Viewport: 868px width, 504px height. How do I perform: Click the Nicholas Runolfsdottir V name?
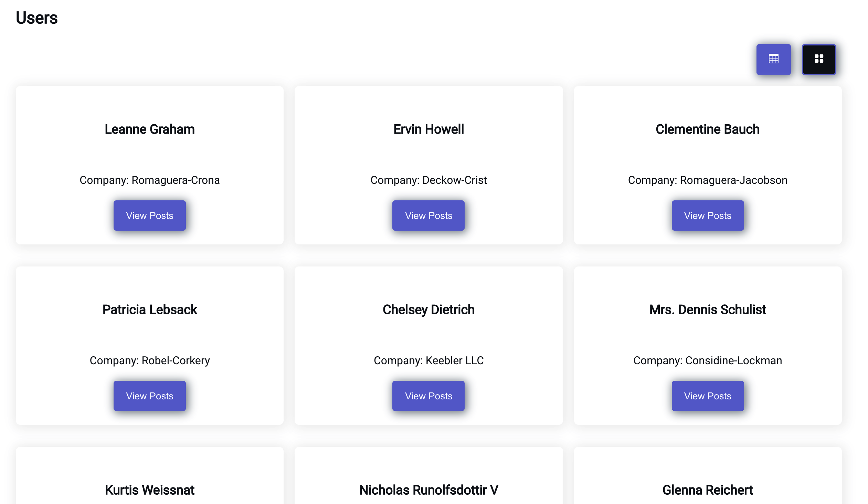point(428,490)
